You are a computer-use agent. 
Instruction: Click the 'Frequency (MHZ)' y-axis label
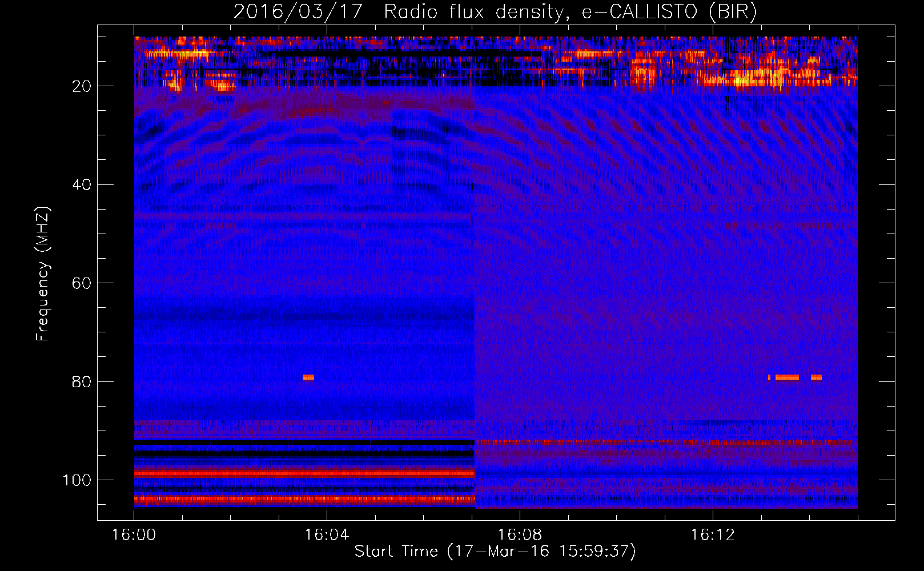pos(43,274)
